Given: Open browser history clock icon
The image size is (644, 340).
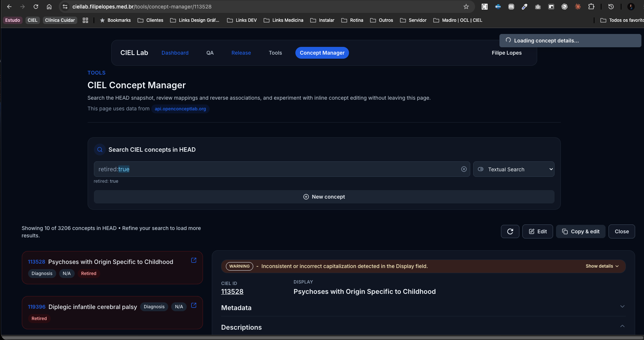Looking at the screenshot, I should [611, 7].
